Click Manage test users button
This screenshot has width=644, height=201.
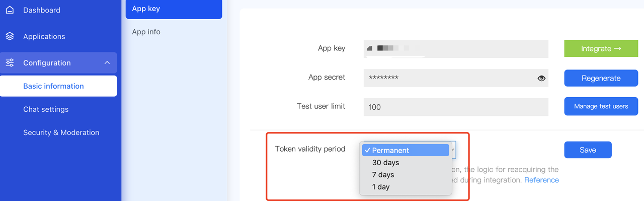(x=601, y=106)
